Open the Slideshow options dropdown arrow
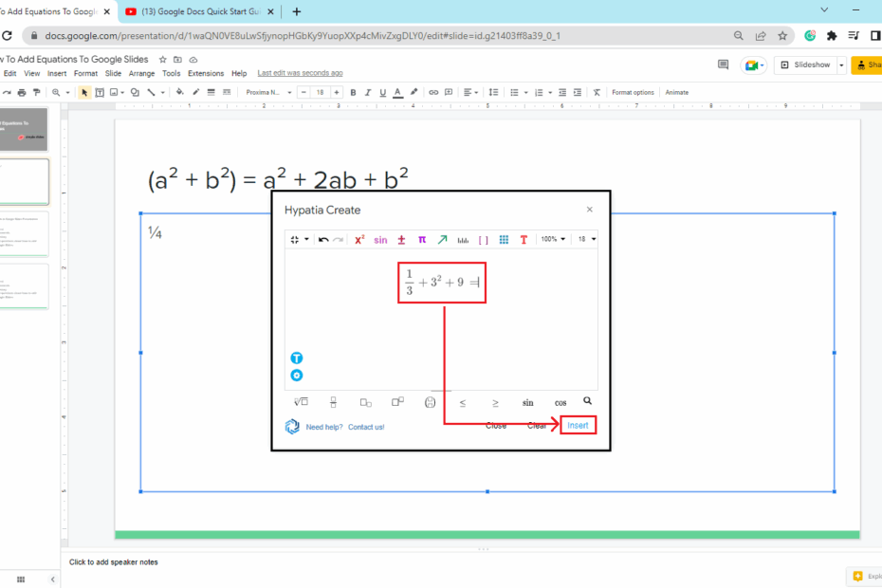The height and width of the screenshot is (588, 882). coord(841,65)
